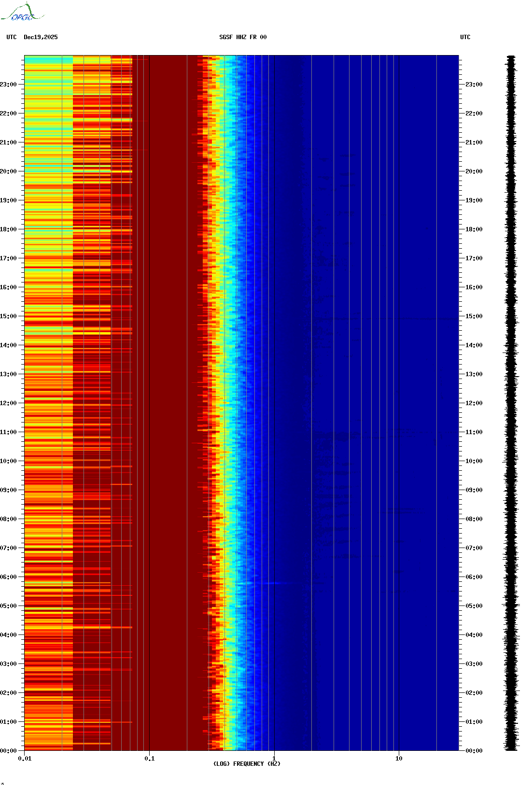The height and width of the screenshot is (789, 532).
Task: Click the left 08:00 time label
Action: click(8, 519)
